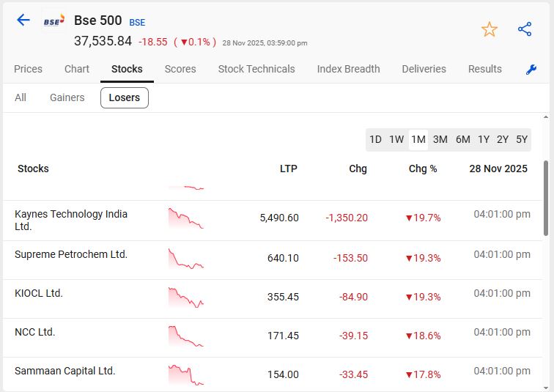This screenshot has width=554, height=392.
Task: Sort by Chg % column header
Action: pyautogui.click(x=423, y=169)
